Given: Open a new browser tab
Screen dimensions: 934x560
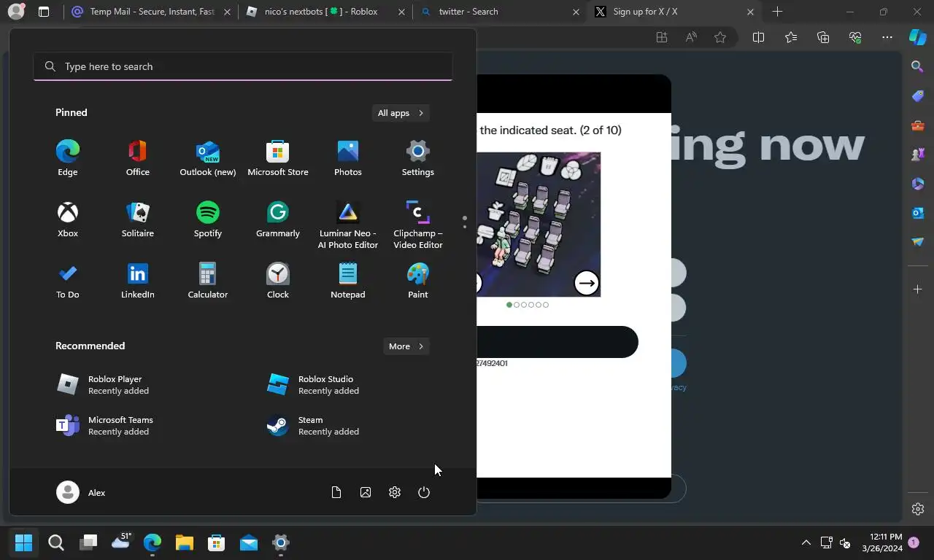Looking at the screenshot, I should click(x=777, y=12).
